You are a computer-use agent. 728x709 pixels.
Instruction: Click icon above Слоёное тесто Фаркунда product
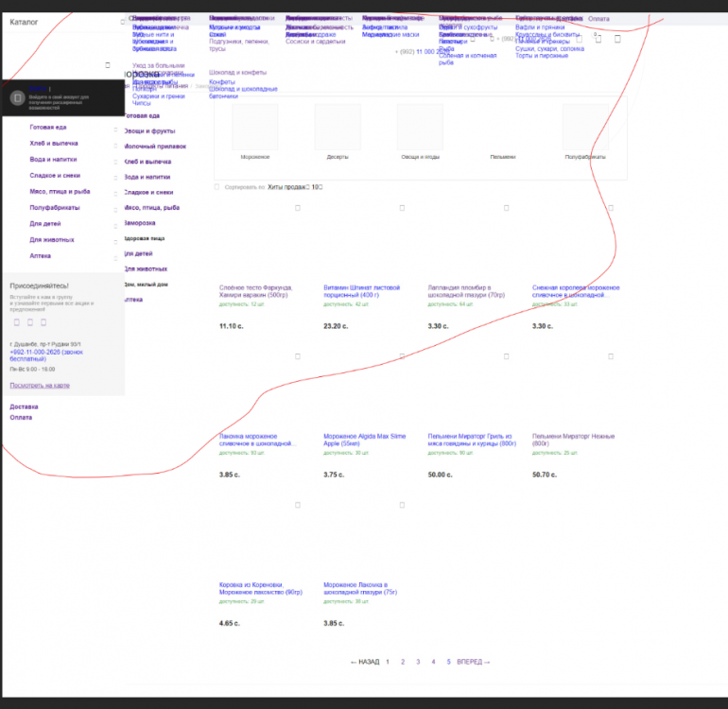297,208
